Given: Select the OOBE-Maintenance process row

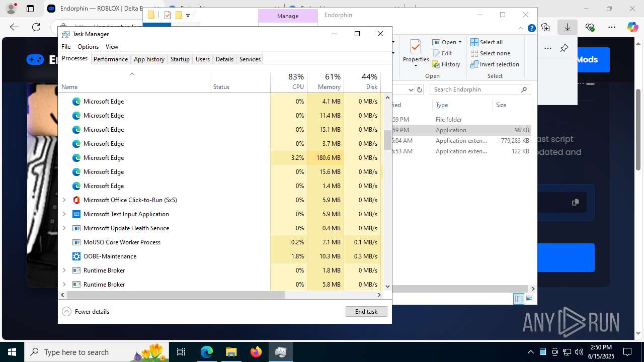Looking at the screenshot, I should (220, 256).
